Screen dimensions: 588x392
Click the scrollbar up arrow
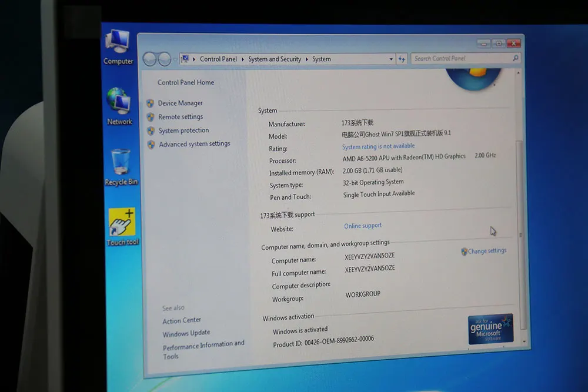pyautogui.click(x=518, y=73)
